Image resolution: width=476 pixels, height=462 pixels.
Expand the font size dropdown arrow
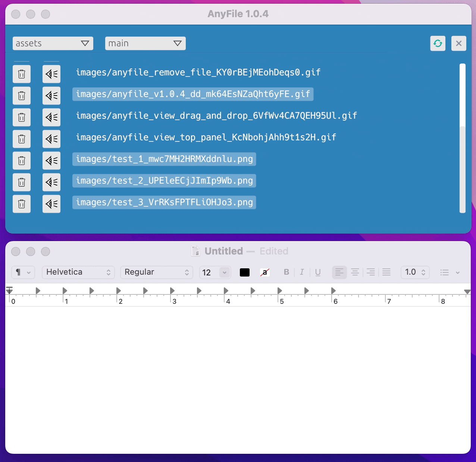(x=225, y=272)
